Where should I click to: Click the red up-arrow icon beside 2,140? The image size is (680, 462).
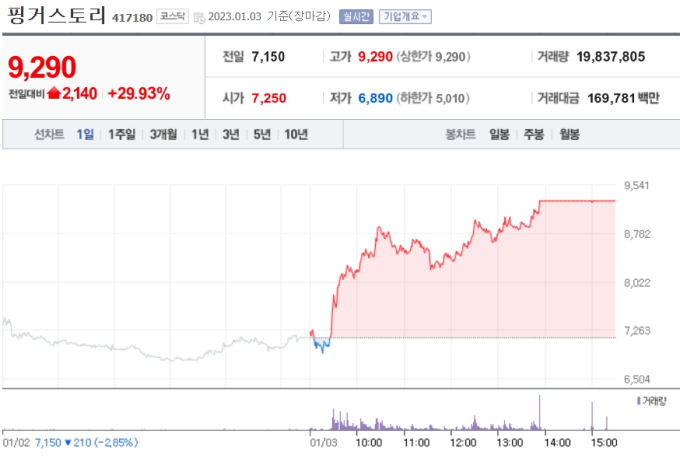pyautogui.click(x=54, y=93)
